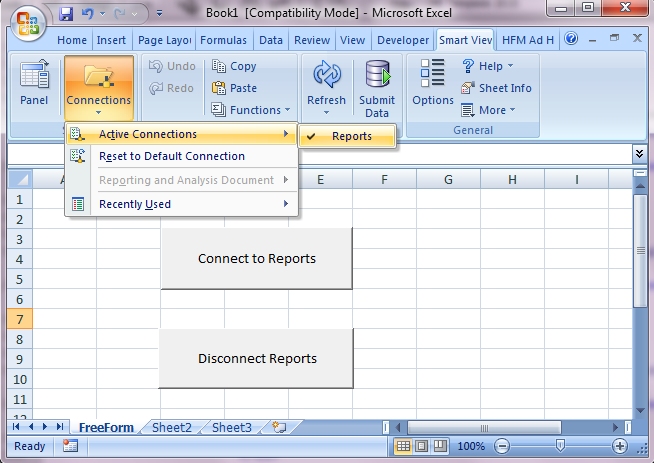The image size is (654, 463).
Task: Insert a new worksheet tab icon
Action: point(279,427)
